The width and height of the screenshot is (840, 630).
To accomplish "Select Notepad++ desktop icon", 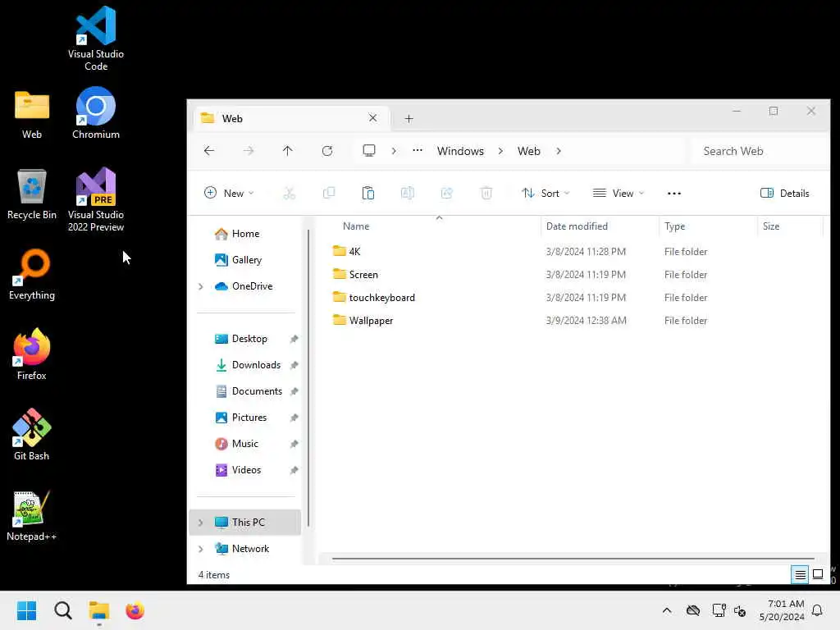I will (32, 516).
